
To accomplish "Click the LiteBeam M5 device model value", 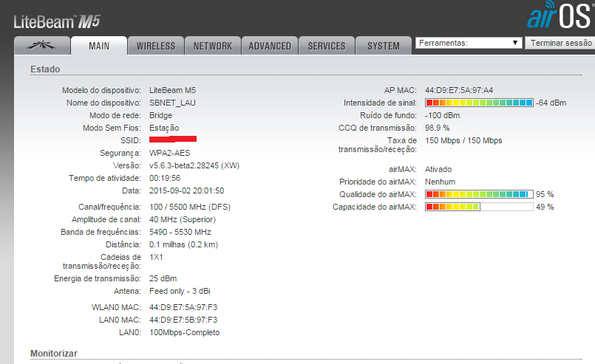I will (173, 90).
